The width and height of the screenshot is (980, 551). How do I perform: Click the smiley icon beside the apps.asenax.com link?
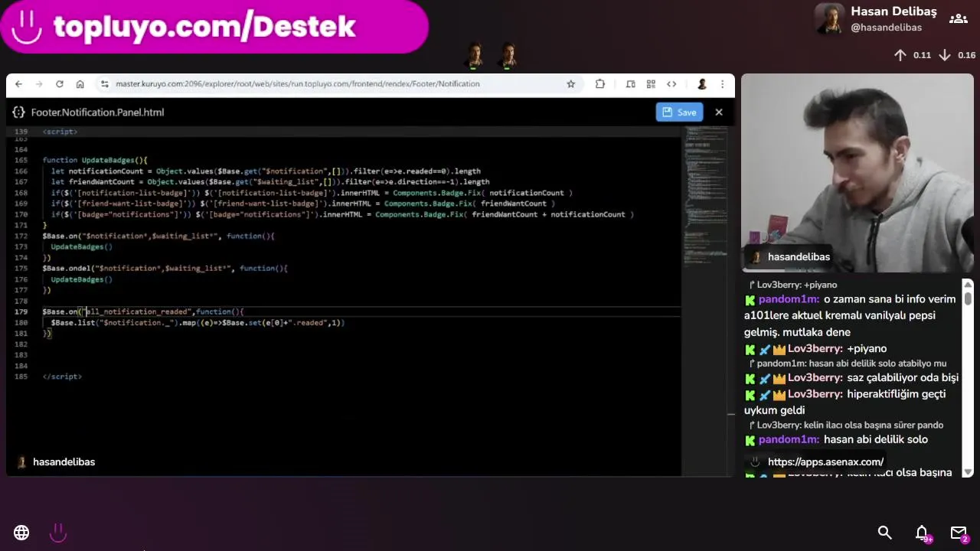pos(755,462)
